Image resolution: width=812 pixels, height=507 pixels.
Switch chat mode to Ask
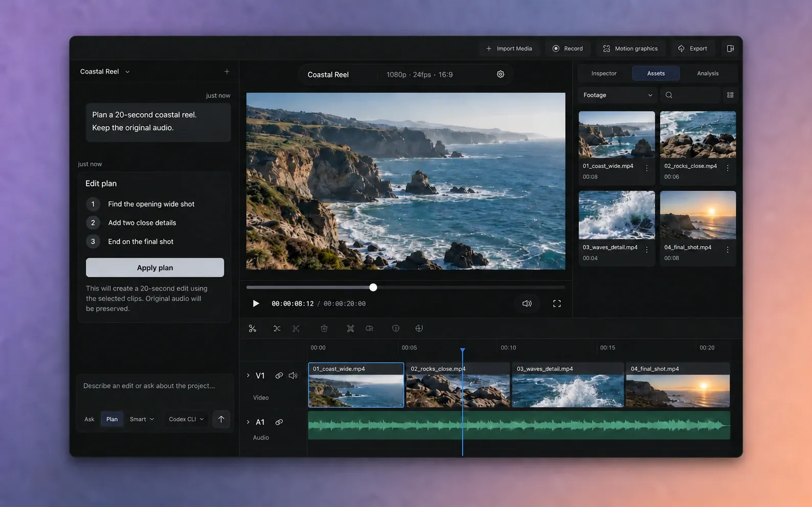[x=89, y=419]
